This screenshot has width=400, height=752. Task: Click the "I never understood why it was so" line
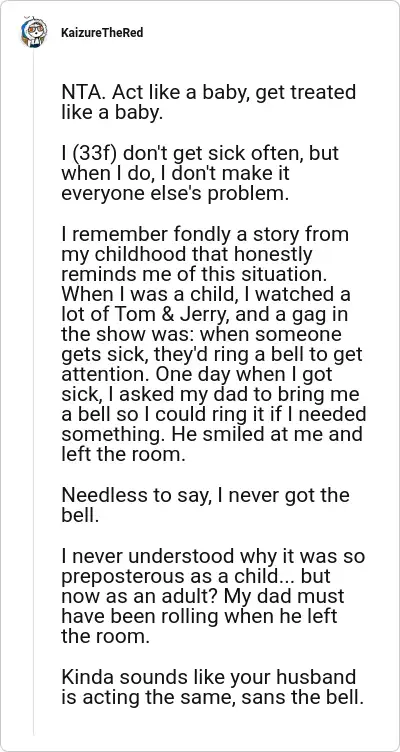(213, 557)
